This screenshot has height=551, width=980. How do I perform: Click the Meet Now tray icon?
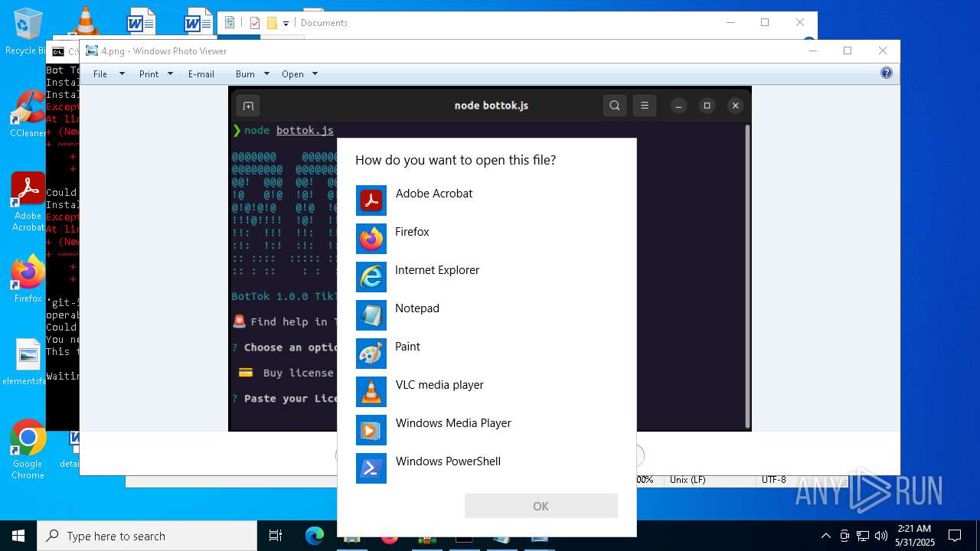[844, 536]
